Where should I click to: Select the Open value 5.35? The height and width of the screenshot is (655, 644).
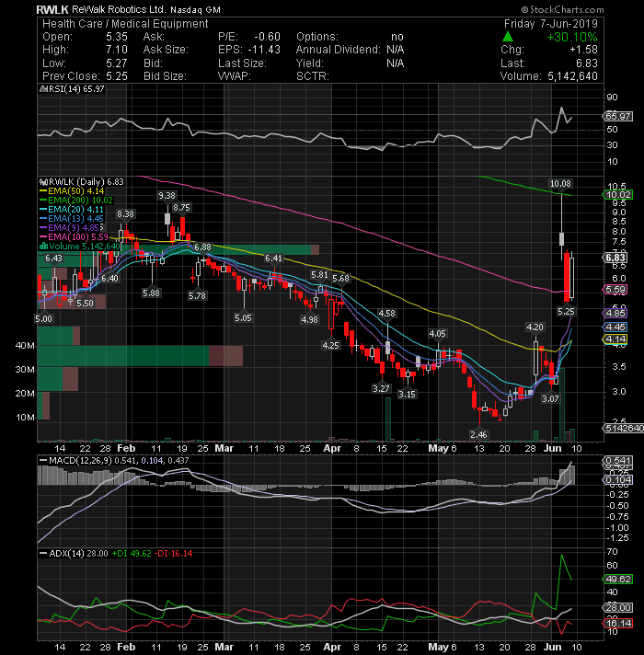pyautogui.click(x=117, y=37)
